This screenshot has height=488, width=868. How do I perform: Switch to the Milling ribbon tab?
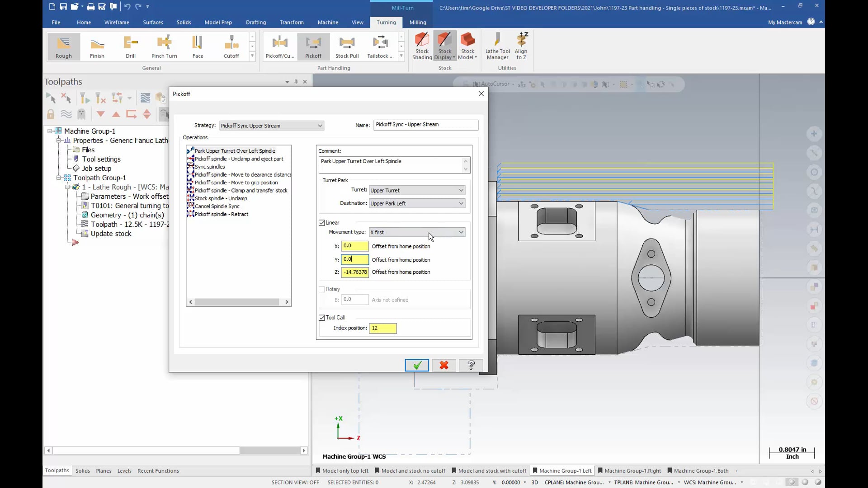click(418, 22)
